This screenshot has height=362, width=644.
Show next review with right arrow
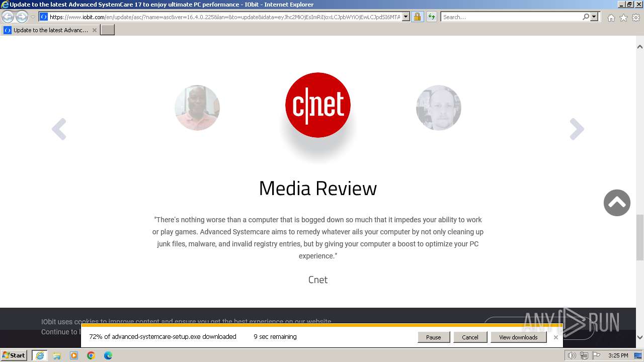(577, 129)
